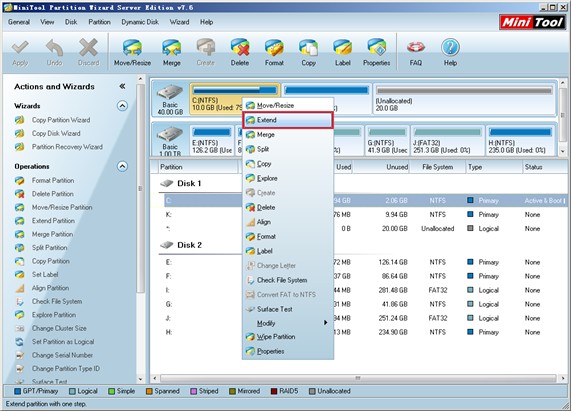The width and height of the screenshot is (572, 412).
Task: Choose Move/Resize in context menu
Action: [287, 105]
